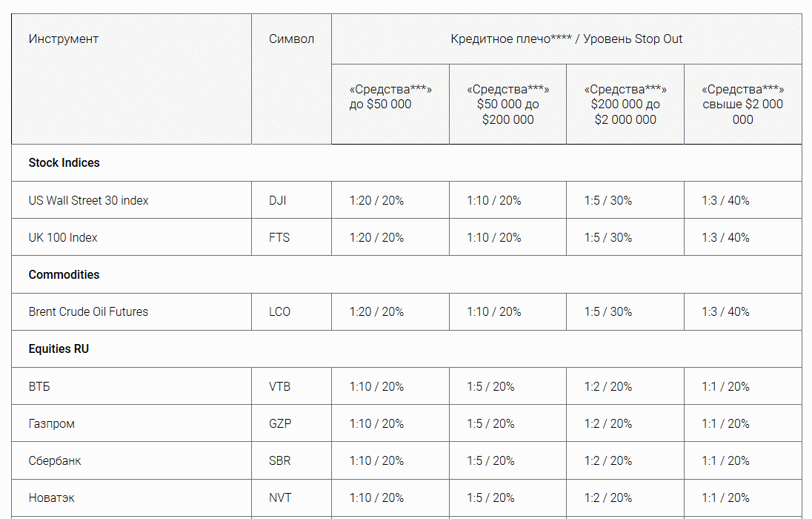Click the "Stock Indices" section row
812x519 pixels.
click(x=64, y=163)
